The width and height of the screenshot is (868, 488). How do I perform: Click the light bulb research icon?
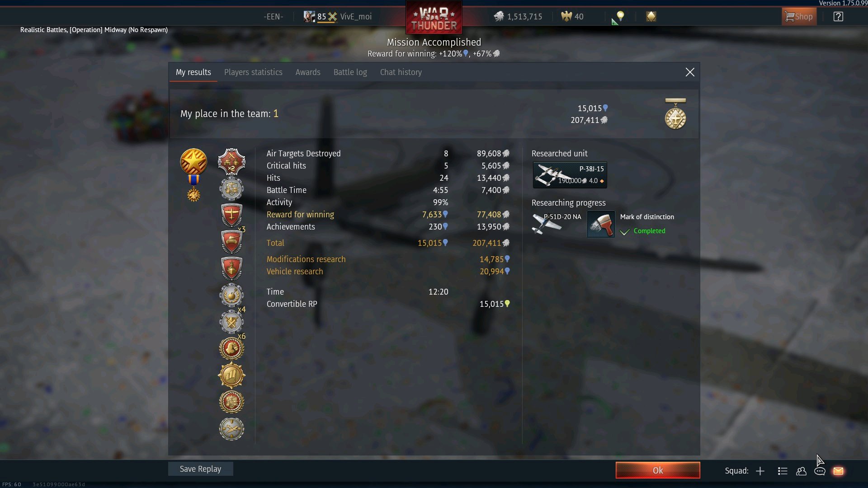(x=620, y=17)
